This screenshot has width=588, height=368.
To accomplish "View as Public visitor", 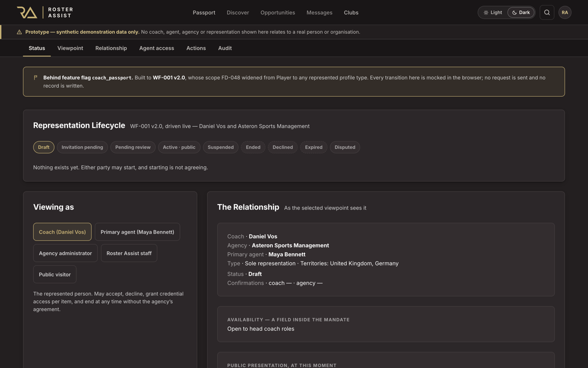I will click(x=55, y=274).
